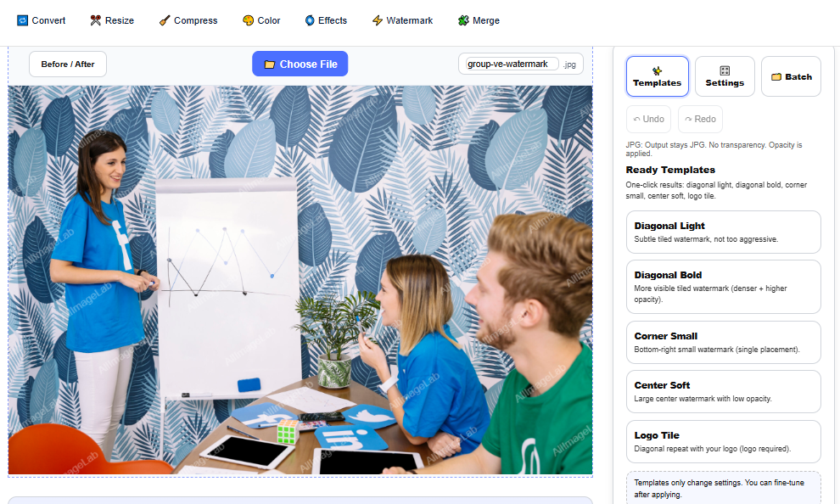The image size is (840, 504).
Task: Click the Merge puzzle icon
Action: pyautogui.click(x=463, y=20)
